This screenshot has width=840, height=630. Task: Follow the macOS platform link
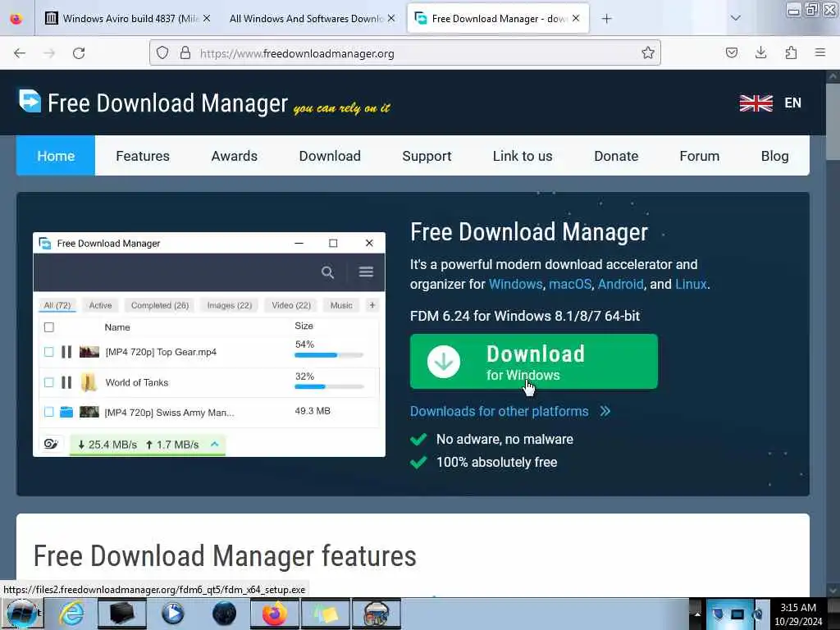point(570,284)
